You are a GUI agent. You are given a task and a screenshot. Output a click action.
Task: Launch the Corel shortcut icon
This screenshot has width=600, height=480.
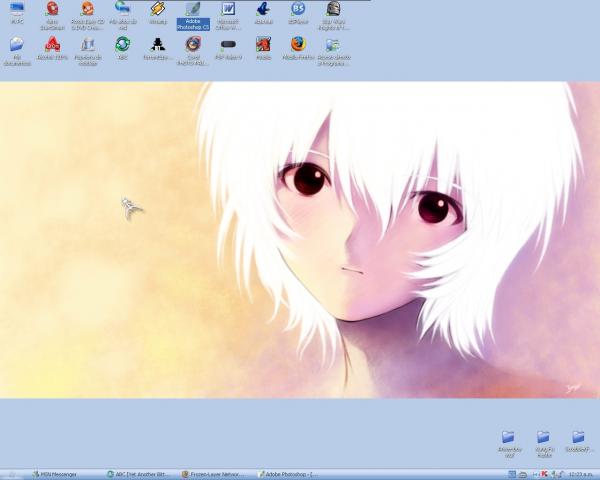193,51
